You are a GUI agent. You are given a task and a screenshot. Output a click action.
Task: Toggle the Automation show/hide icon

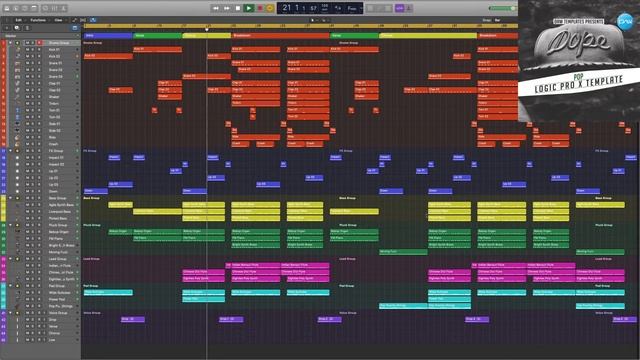point(74,20)
